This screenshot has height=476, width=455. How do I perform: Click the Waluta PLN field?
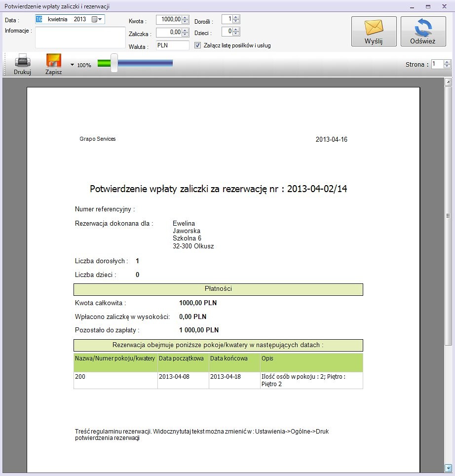[x=173, y=45]
